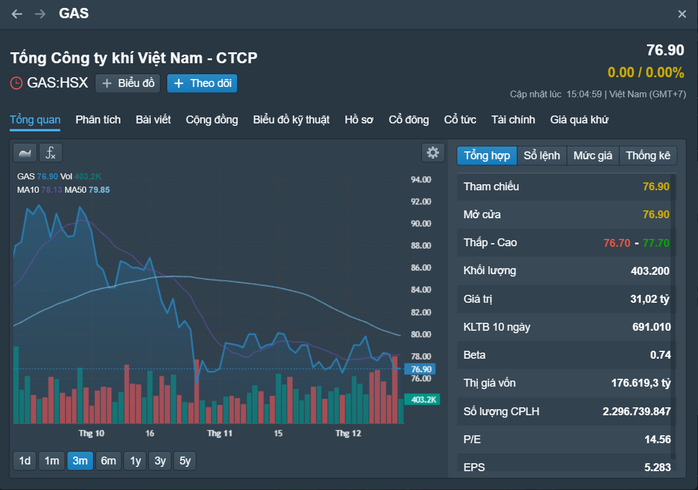The image size is (698, 490).
Task: Click the Thg 12 date label on chart
Action: (348, 433)
